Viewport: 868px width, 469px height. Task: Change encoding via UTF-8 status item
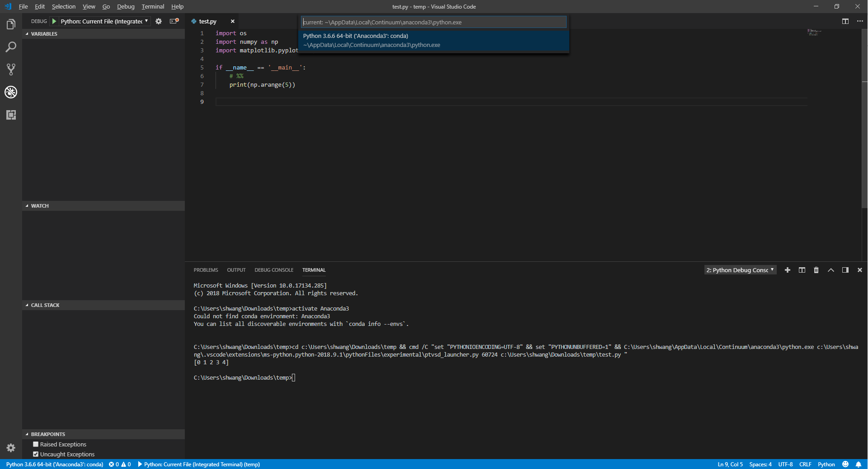[785, 464]
